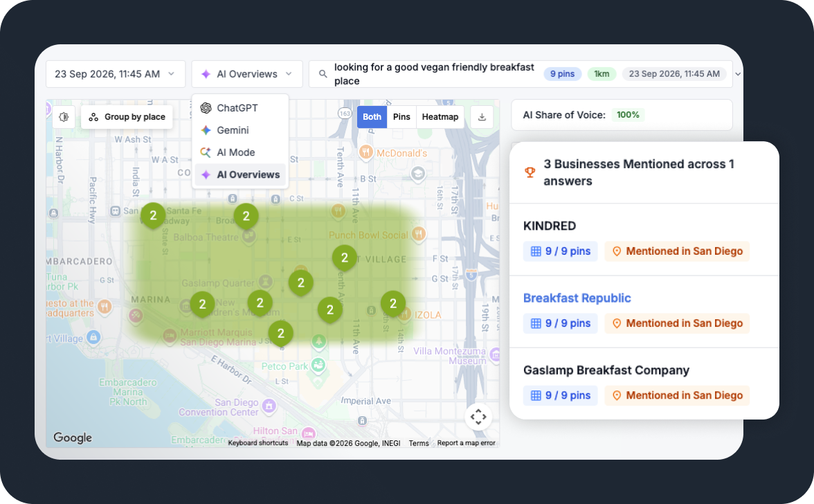Click KINDRED's Mentioned in San Diego tag
The height and width of the screenshot is (504, 814).
[677, 251]
